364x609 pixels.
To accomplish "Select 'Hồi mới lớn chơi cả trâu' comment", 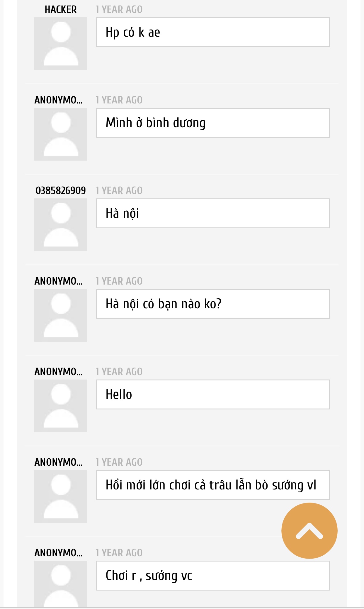I will 213,485.
